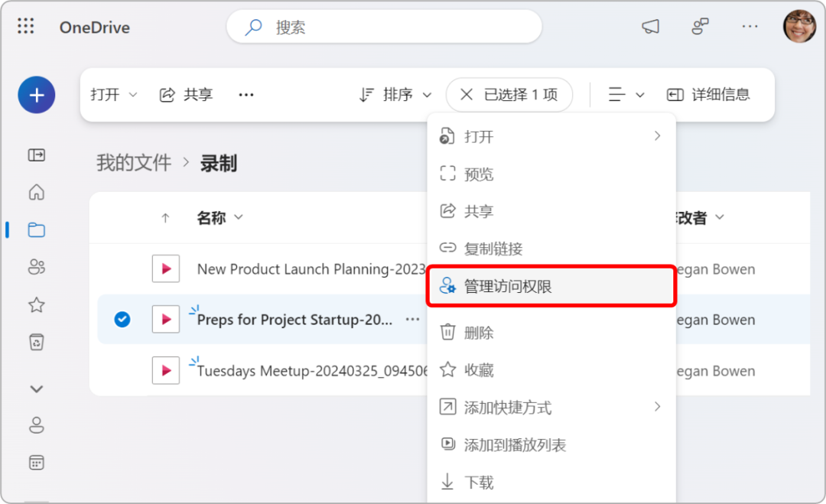Open the Shared with people view
Image resolution: width=826 pixels, height=504 pixels.
coord(36,267)
